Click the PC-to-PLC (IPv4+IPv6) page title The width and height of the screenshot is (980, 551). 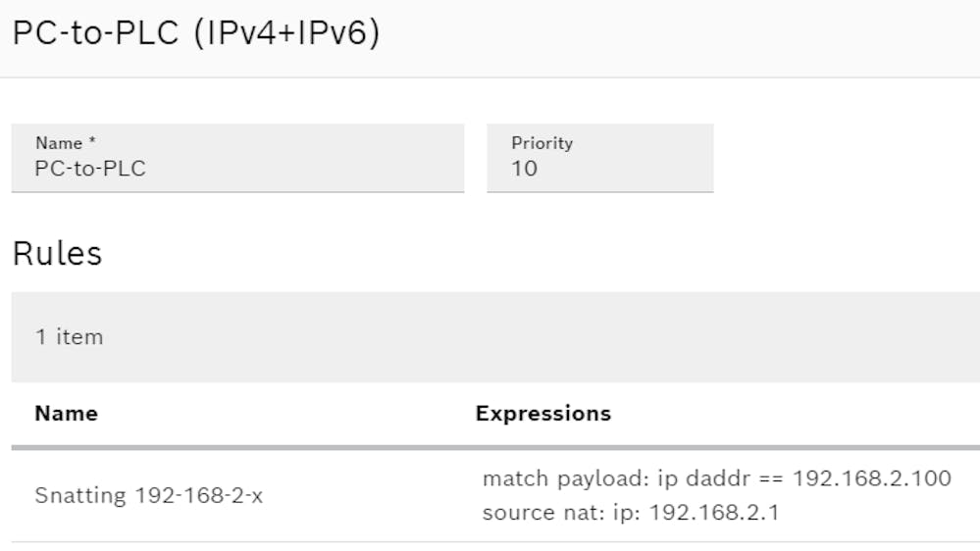coord(195,34)
